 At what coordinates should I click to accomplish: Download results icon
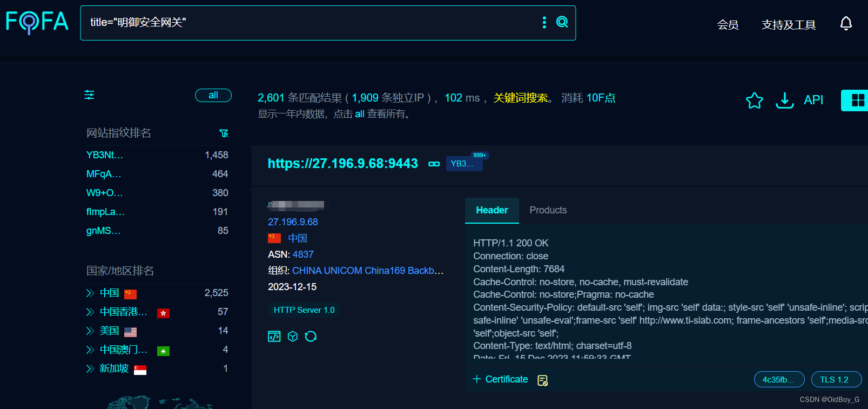(784, 100)
